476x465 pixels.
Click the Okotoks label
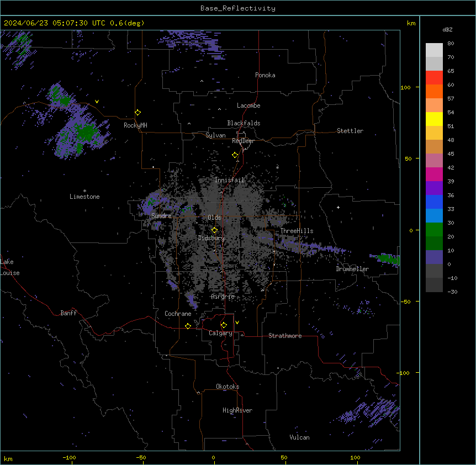point(228,387)
